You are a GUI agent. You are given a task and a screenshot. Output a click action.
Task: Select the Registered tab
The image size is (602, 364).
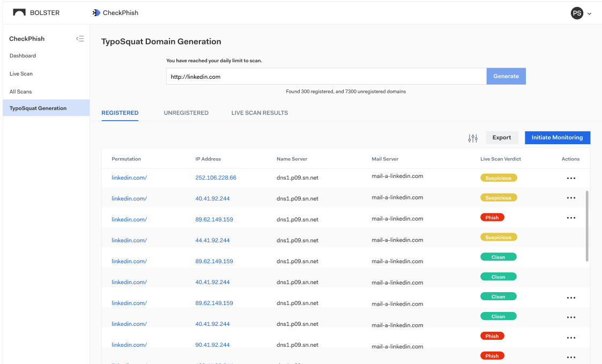(120, 113)
